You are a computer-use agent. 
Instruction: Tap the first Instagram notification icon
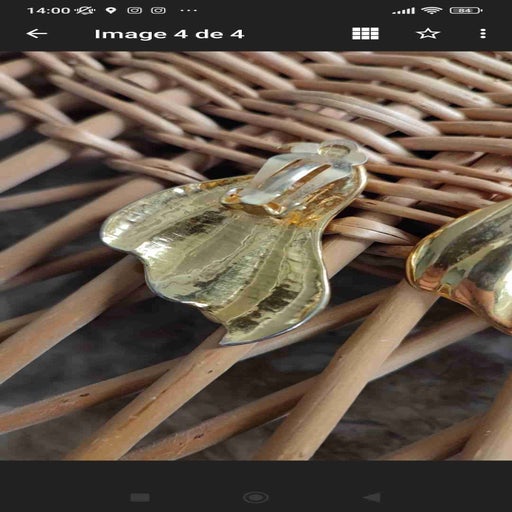click(135, 11)
